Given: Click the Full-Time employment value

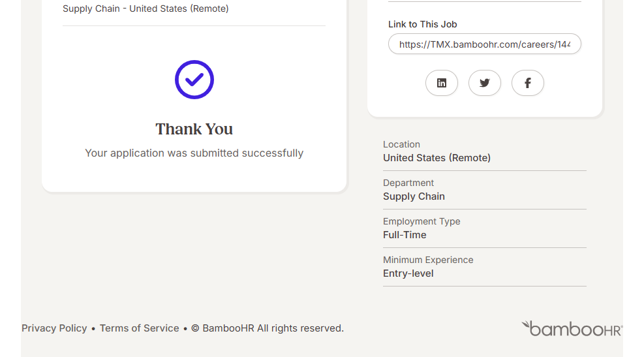Looking at the screenshot, I should 405,235.
